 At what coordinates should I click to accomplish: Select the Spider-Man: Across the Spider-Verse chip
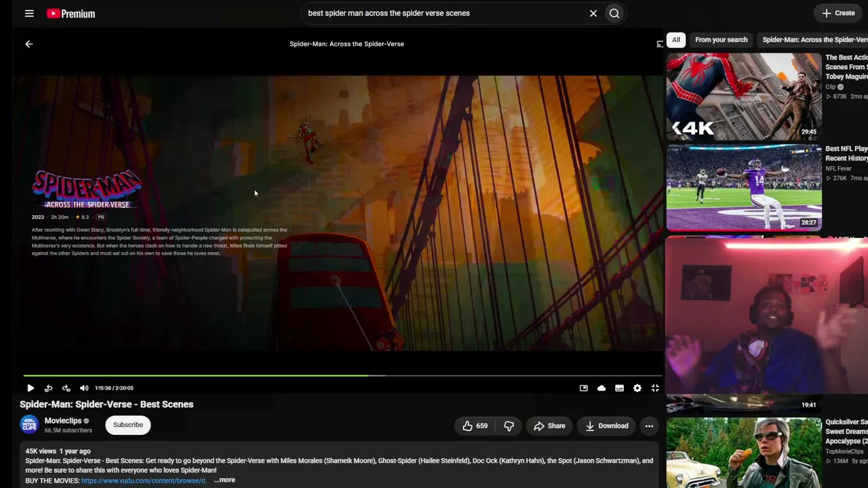tap(814, 40)
